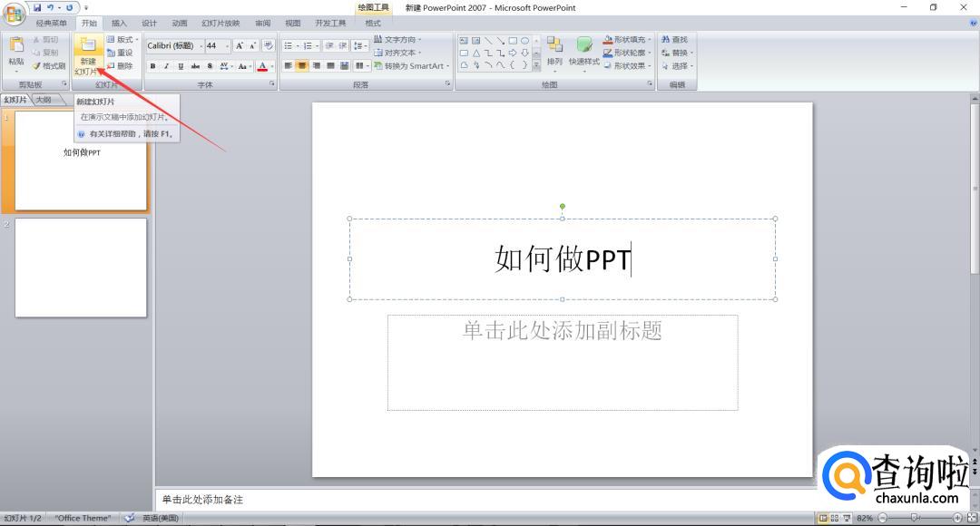Select the rectangle shape in gallery
This screenshot has width=980, height=526.
click(x=513, y=41)
